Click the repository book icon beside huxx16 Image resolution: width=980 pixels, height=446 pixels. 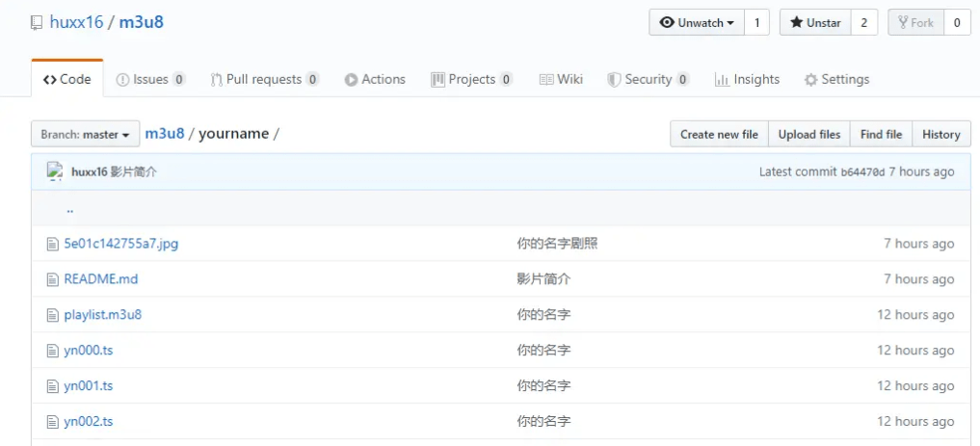point(37,23)
